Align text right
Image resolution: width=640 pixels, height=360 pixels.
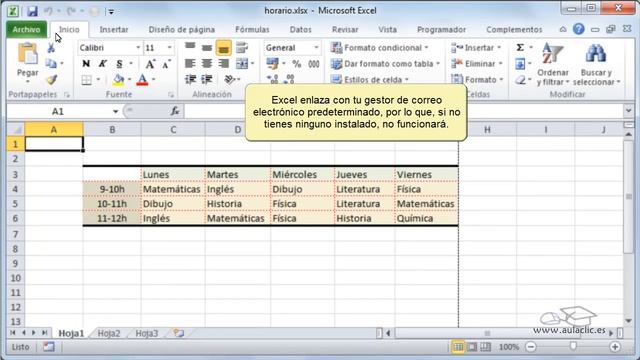[223, 64]
